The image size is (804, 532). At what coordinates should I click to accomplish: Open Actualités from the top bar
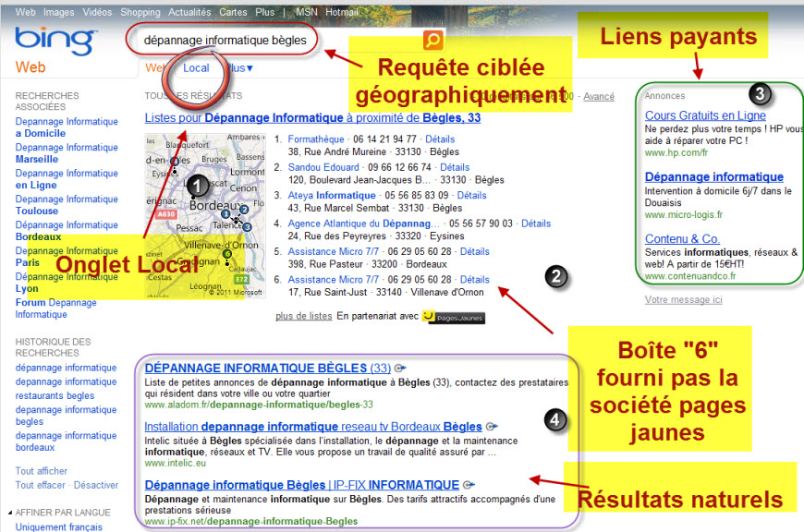pyautogui.click(x=189, y=12)
